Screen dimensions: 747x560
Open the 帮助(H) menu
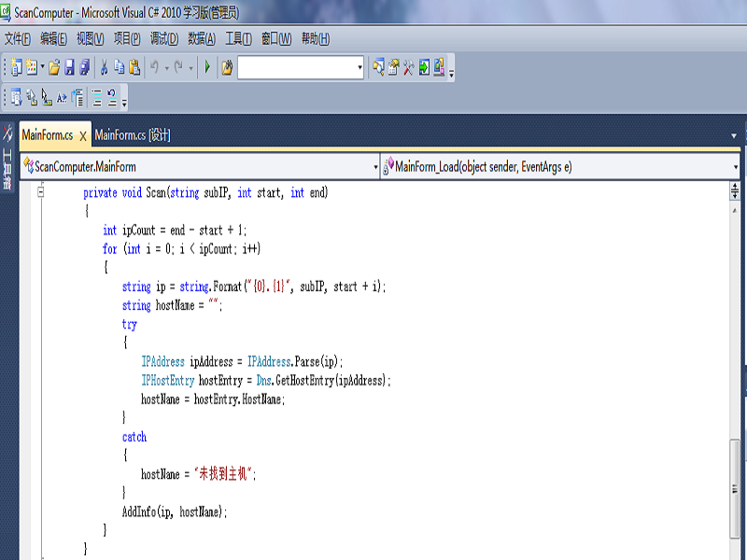click(x=316, y=38)
